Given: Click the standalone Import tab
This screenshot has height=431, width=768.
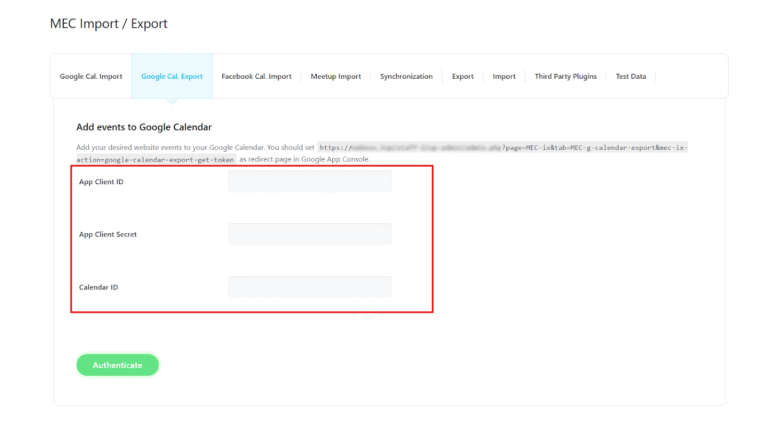Looking at the screenshot, I should [x=504, y=76].
